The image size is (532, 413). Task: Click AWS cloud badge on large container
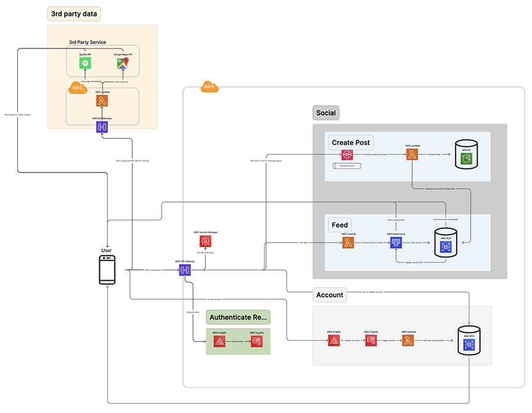pyautogui.click(x=209, y=86)
